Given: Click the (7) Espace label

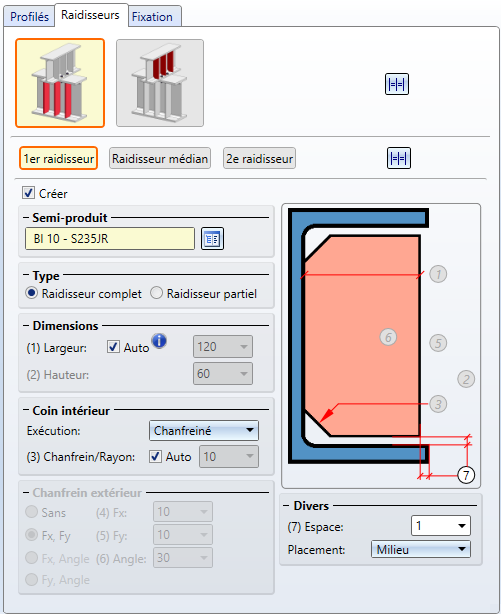Looking at the screenshot, I should coord(315,527).
